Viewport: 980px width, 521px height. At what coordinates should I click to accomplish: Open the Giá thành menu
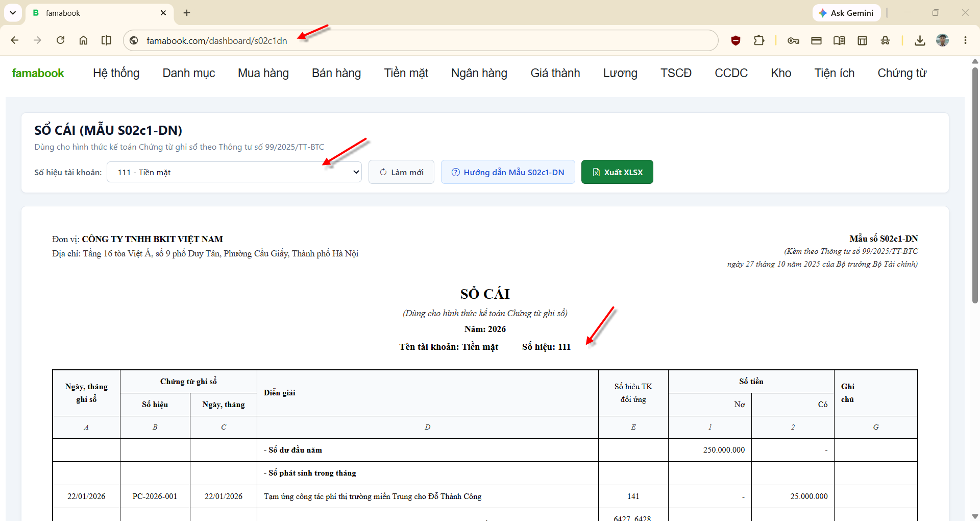[x=555, y=73]
